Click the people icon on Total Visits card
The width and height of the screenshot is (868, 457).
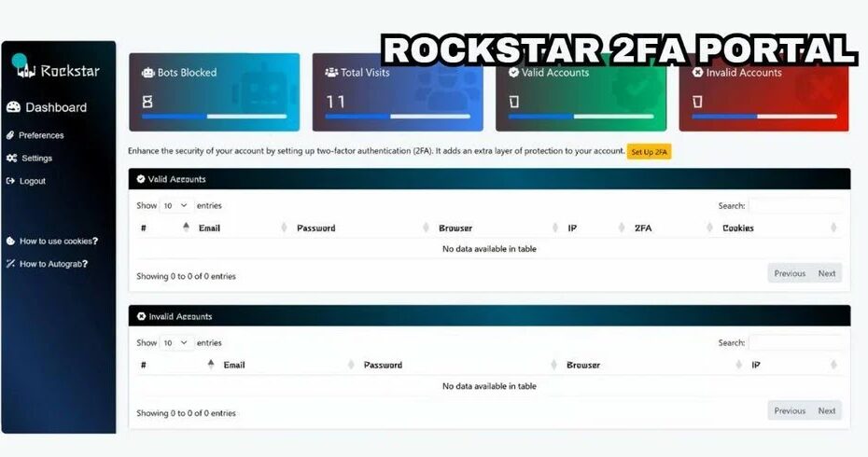point(331,72)
